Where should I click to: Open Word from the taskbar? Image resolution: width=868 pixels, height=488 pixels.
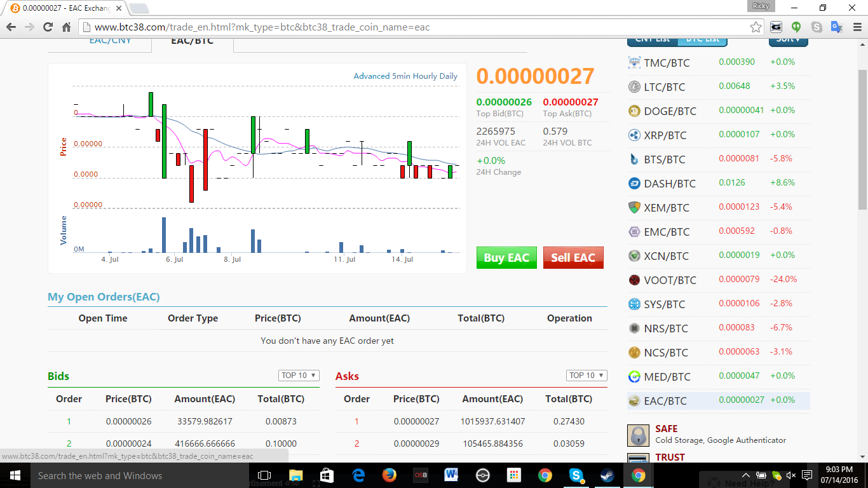452,475
